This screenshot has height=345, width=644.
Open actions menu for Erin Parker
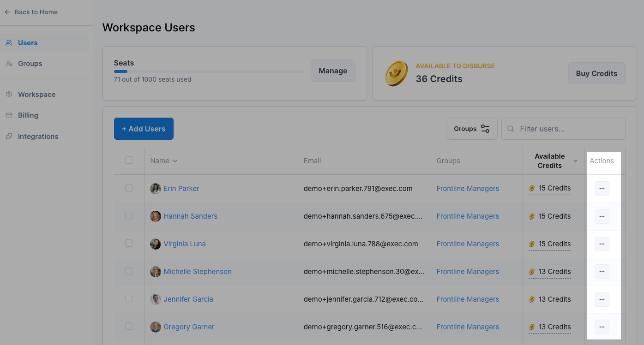pyautogui.click(x=602, y=189)
